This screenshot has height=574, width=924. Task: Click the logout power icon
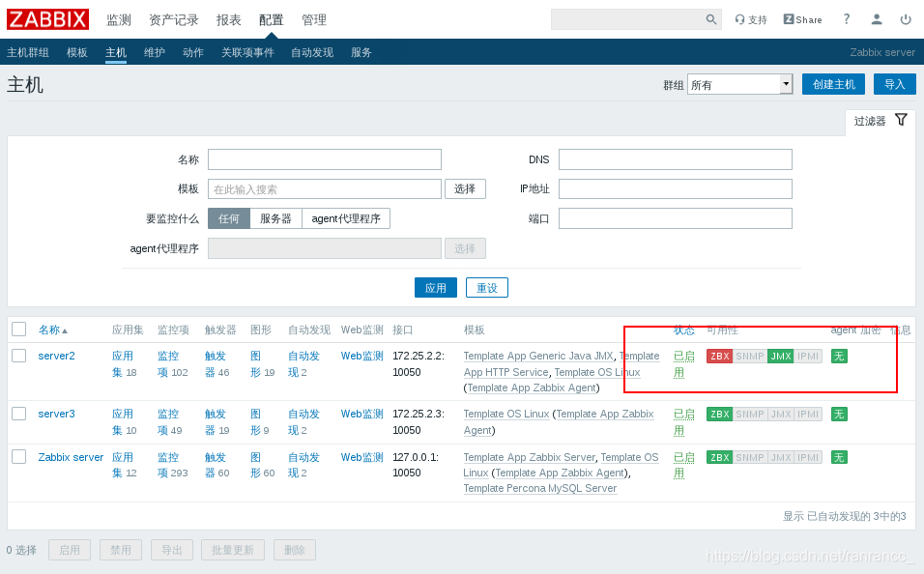click(906, 19)
